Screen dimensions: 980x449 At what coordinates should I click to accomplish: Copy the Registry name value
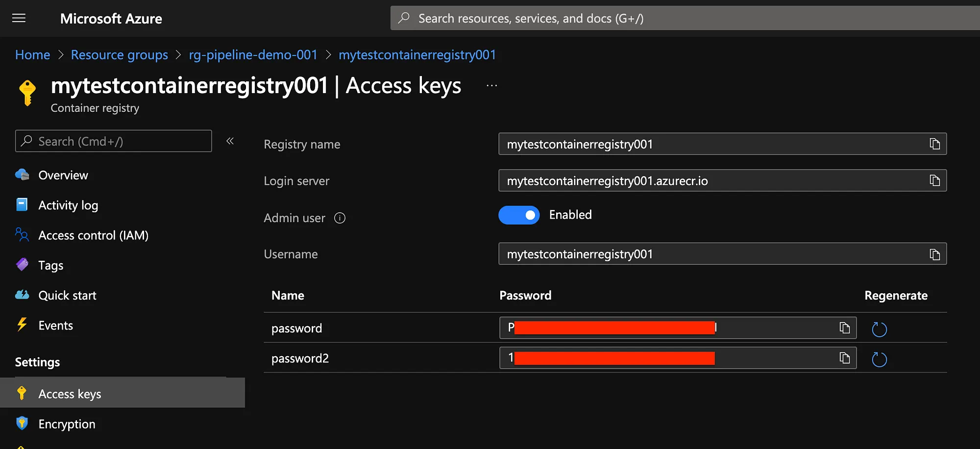(934, 144)
